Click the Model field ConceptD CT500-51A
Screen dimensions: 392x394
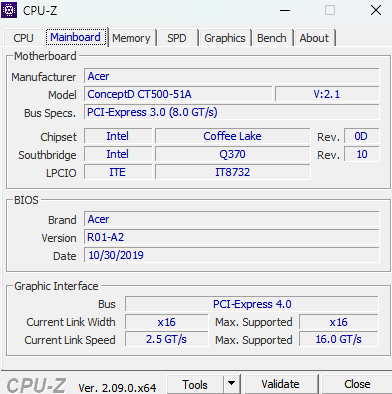(178, 94)
